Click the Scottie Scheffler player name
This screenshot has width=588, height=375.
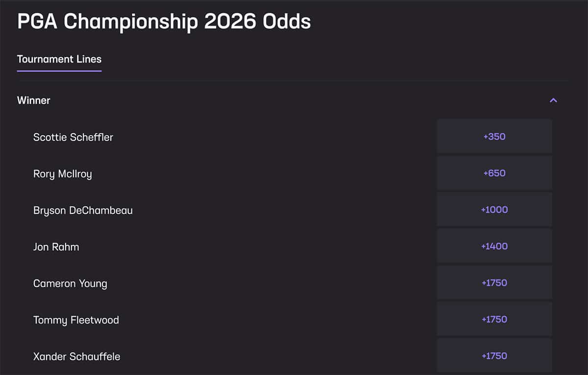click(x=73, y=137)
